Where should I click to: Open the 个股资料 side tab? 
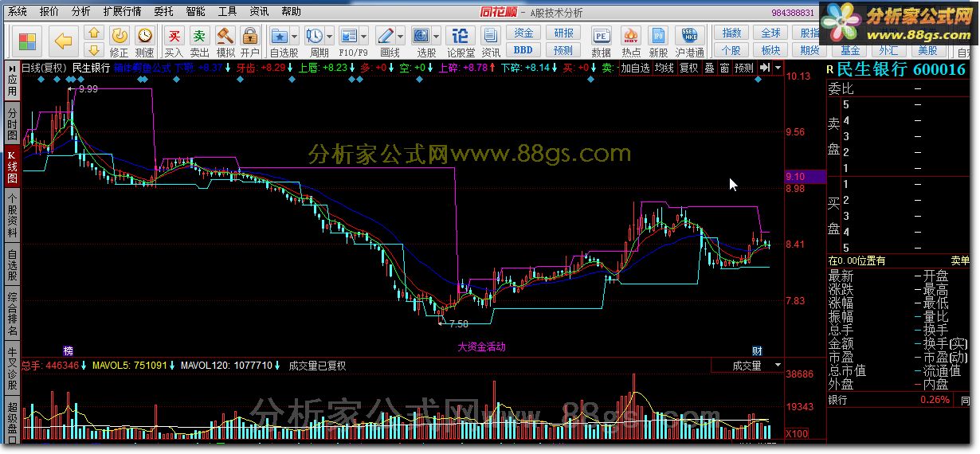click(x=12, y=216)
